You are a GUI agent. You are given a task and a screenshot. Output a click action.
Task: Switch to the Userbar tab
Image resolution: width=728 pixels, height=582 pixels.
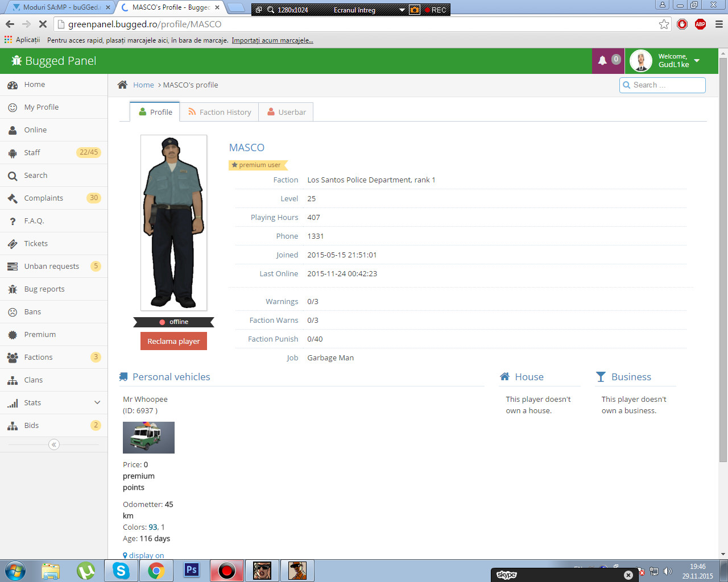(x=287, y=112)
